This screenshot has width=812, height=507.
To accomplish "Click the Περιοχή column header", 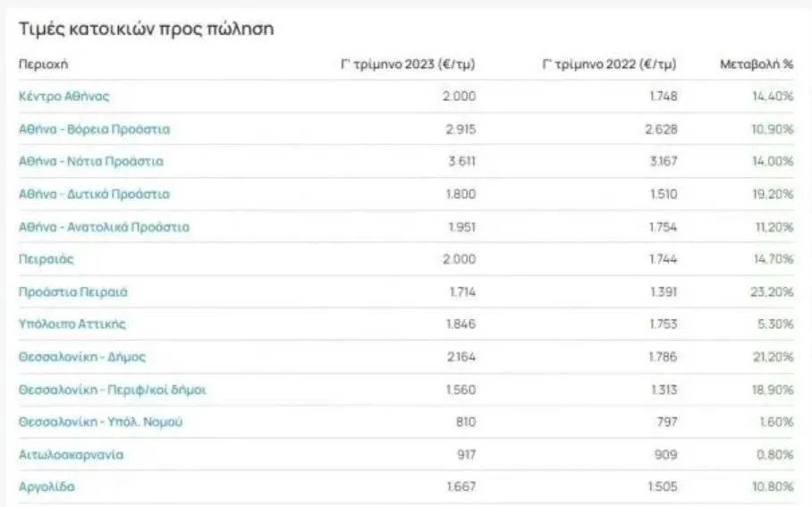I will click(44, 64).
